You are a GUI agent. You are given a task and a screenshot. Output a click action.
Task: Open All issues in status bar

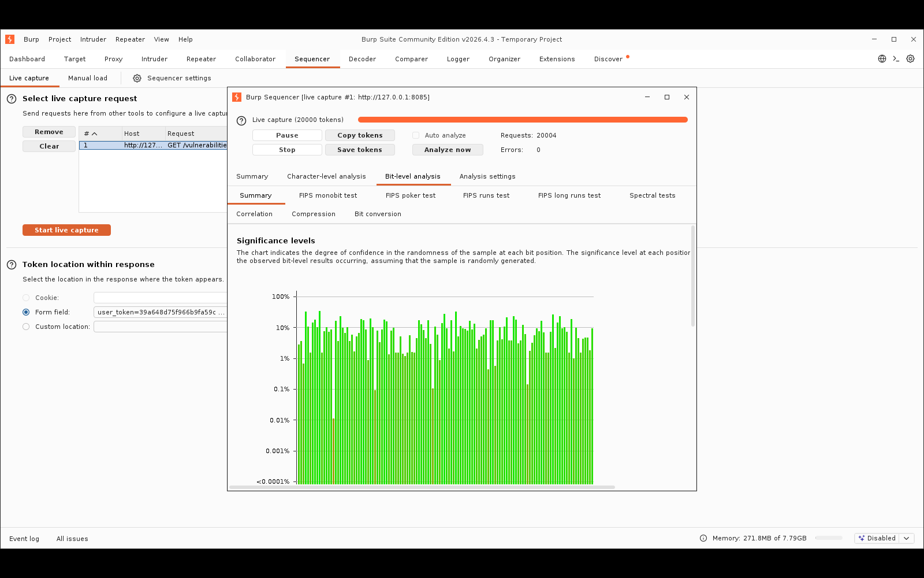[x=72, y=539]
